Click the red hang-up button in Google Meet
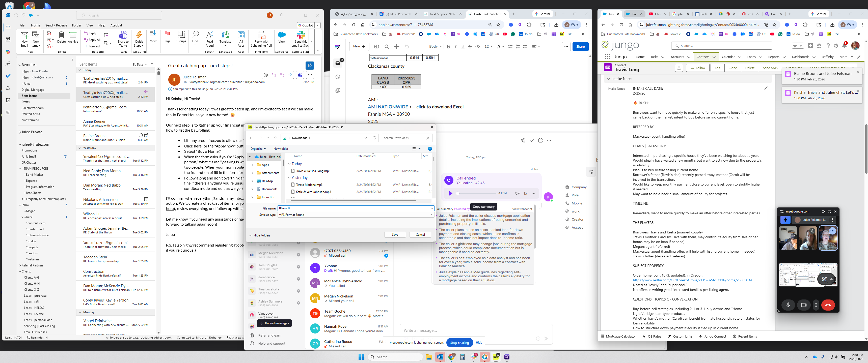868x363 pixels. [x=828, y=305]
